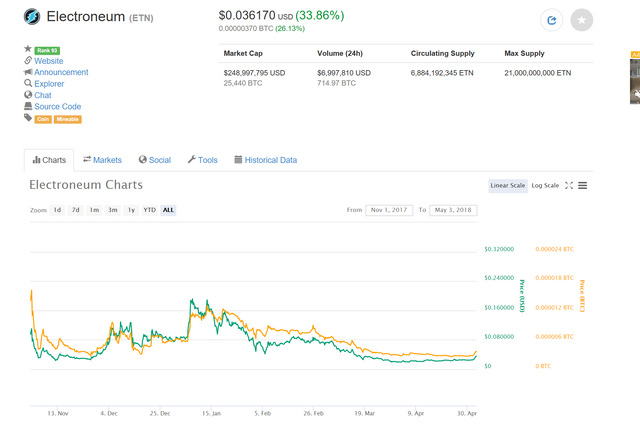Switch to the Tools tab
The height and width of the screenshot is (424, 640).
click(x=202, y=160)
